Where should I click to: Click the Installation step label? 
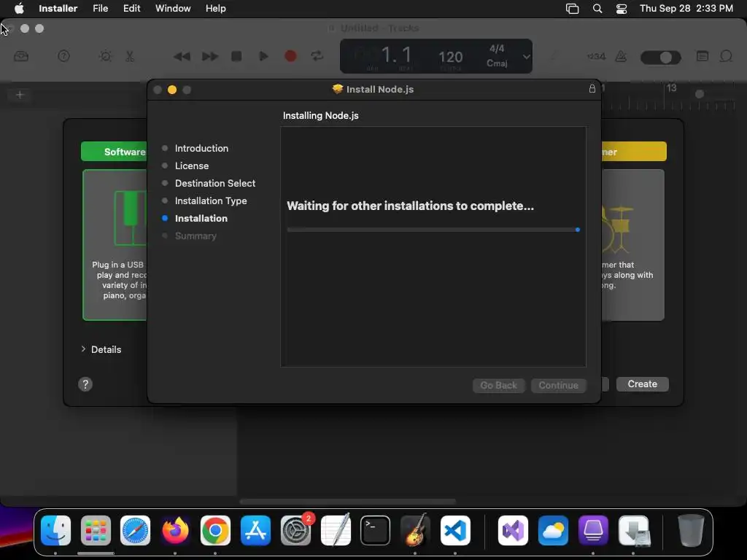click(201, 218)
